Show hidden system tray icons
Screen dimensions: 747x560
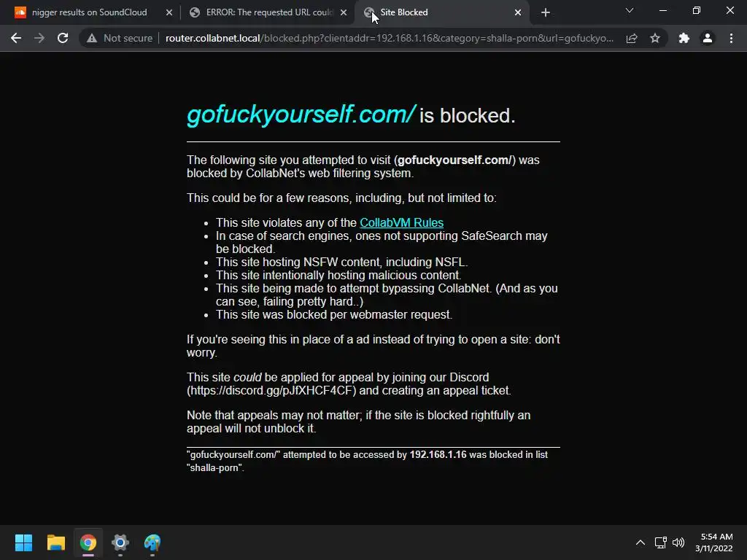pyautogui.click(x=640, y=542)
